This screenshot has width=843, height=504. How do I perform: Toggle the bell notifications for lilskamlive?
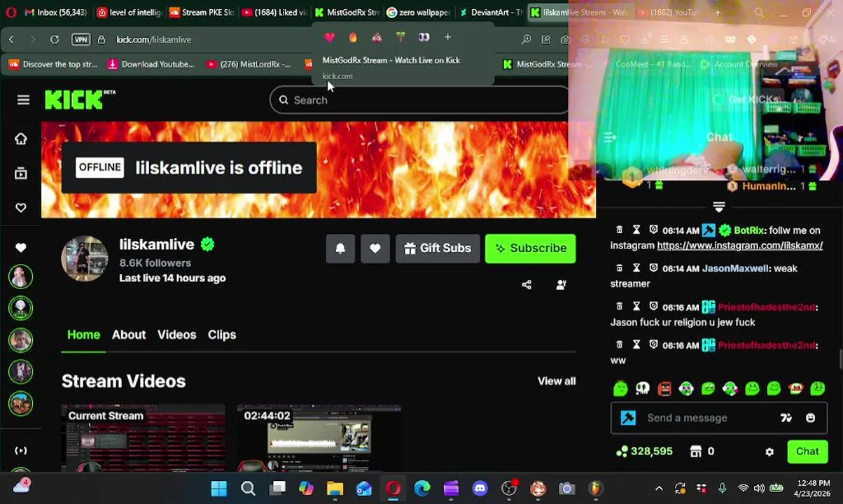tap(340, 248)
